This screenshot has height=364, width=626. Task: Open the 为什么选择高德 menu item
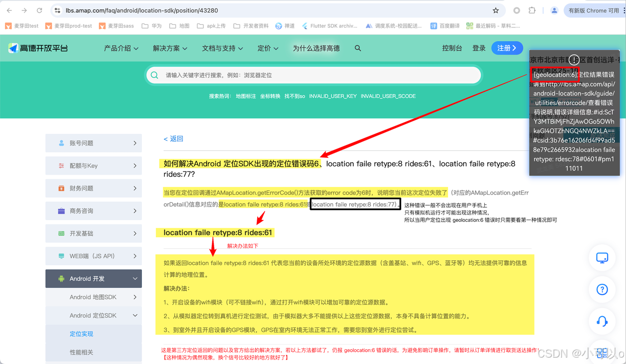point(316,48)
